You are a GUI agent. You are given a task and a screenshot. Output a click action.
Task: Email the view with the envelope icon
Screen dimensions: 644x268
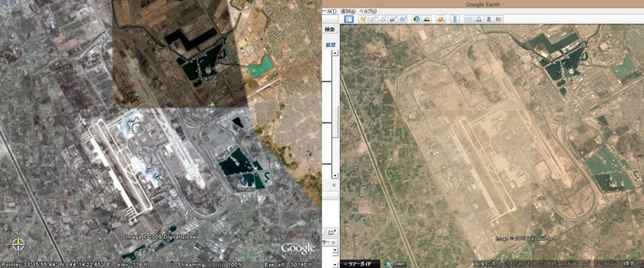point(469,19)
